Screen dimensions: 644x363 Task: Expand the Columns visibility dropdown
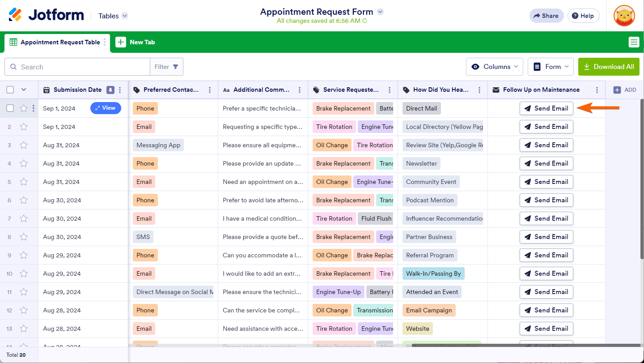(495, 67)
